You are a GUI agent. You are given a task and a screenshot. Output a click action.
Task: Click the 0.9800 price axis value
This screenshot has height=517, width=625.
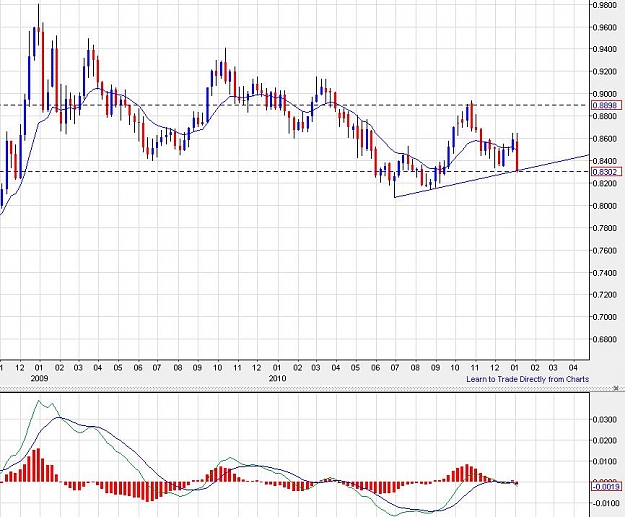pyautogui.click(x=604, y=5)
